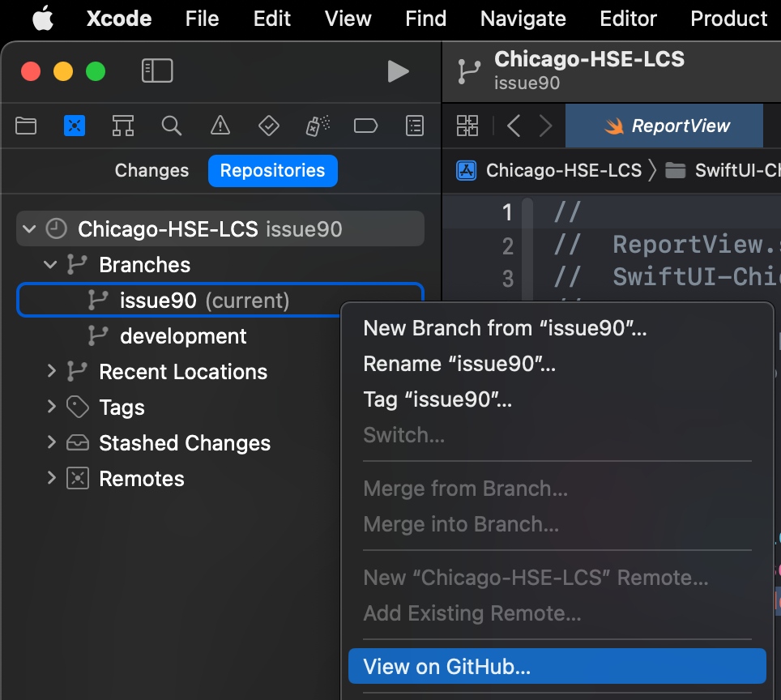Select the development branch
The height and width of the screenshot is (700, 781).
tap(183, 336)
